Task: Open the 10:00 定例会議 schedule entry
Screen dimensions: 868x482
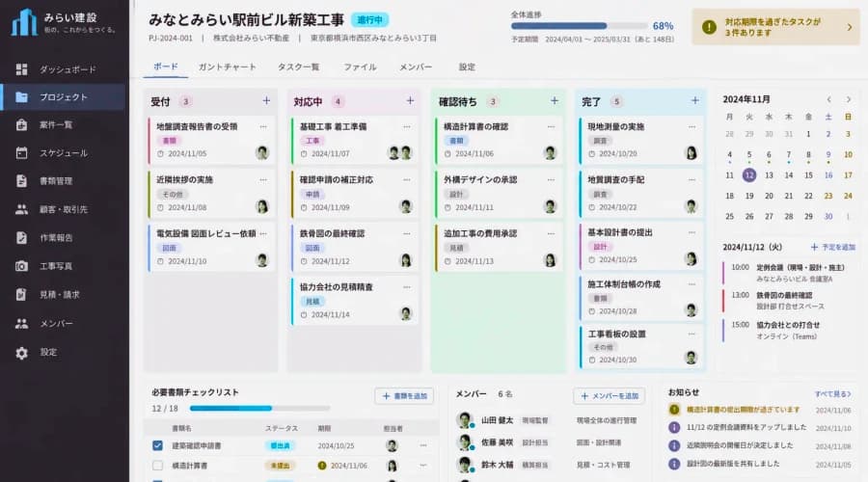Action: (x=789, y=273)
